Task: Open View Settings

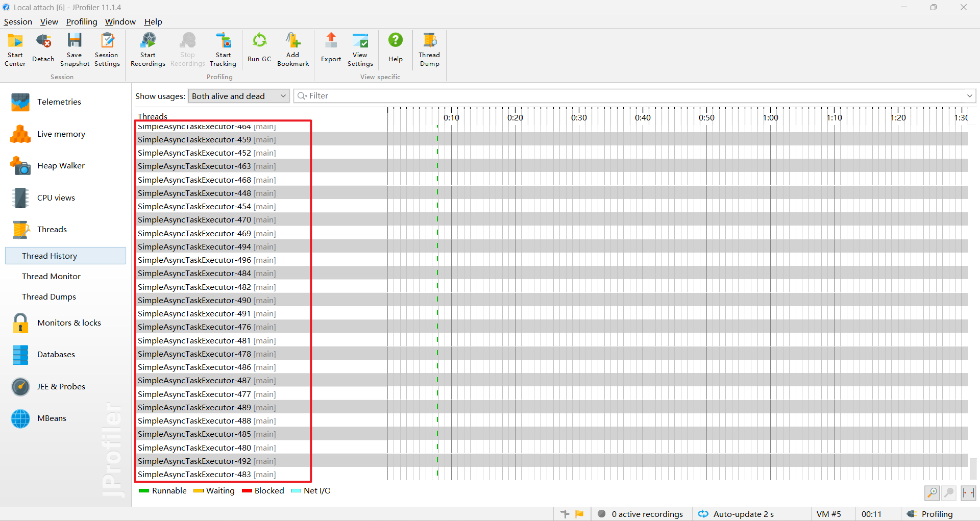Action: (x=360, y=49)
